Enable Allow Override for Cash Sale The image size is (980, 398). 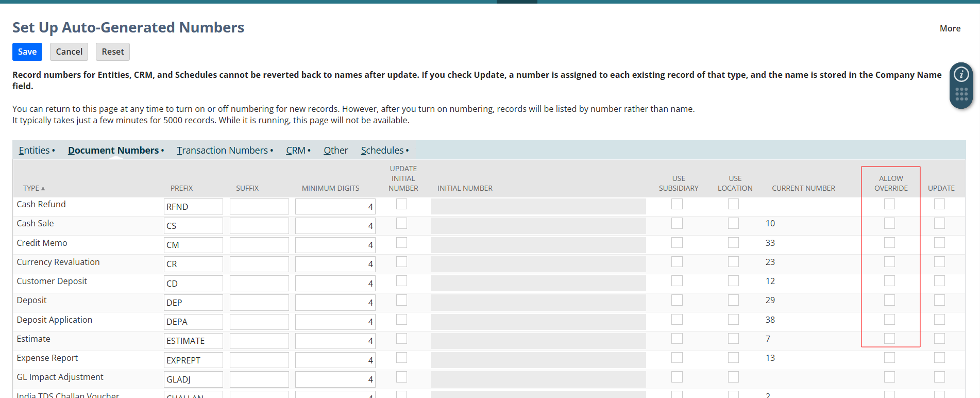tap(889, 223)
